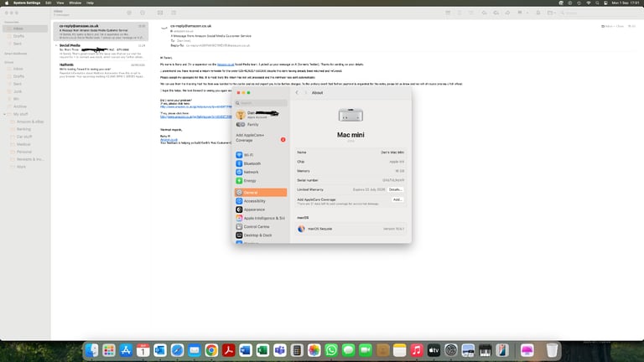Open Calculator from the Dock
Viewport: 644px width, 362px height.
point(297,350)
